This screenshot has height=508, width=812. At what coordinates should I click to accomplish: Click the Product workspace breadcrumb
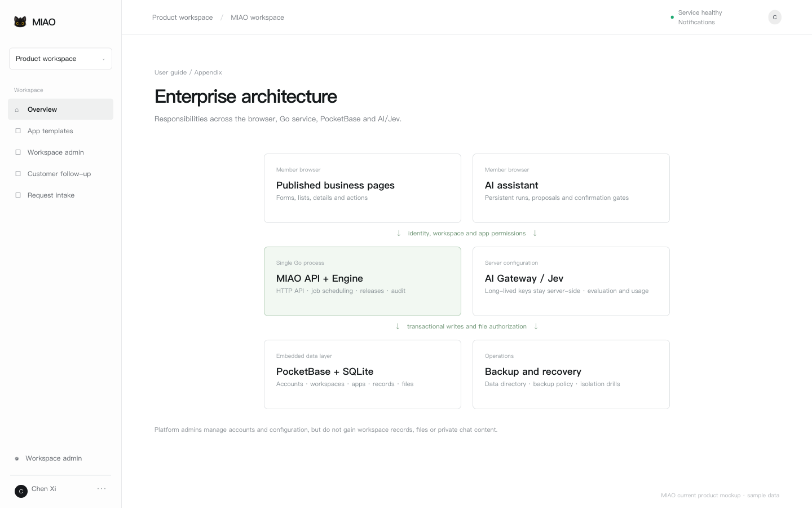coord(182,17)
